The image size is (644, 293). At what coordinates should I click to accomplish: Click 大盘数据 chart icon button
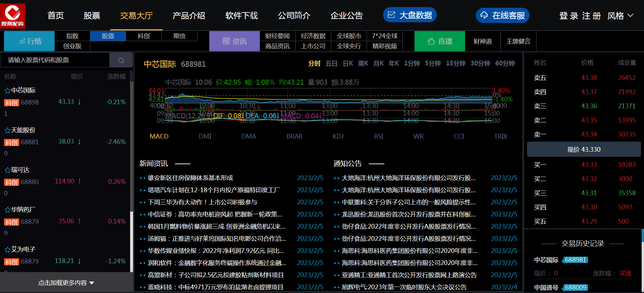coord(410,15)
